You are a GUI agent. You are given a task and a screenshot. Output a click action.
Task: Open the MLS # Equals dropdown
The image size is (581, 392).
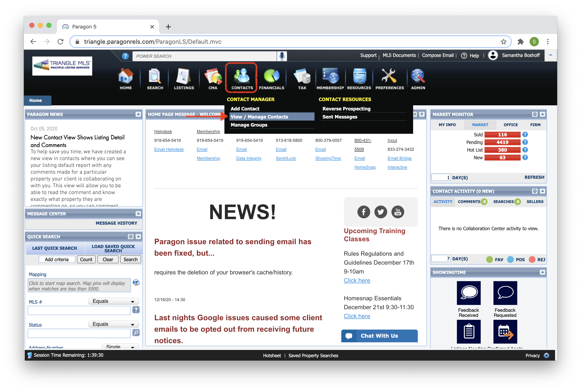pyautogui.click(x=113, y=301)
